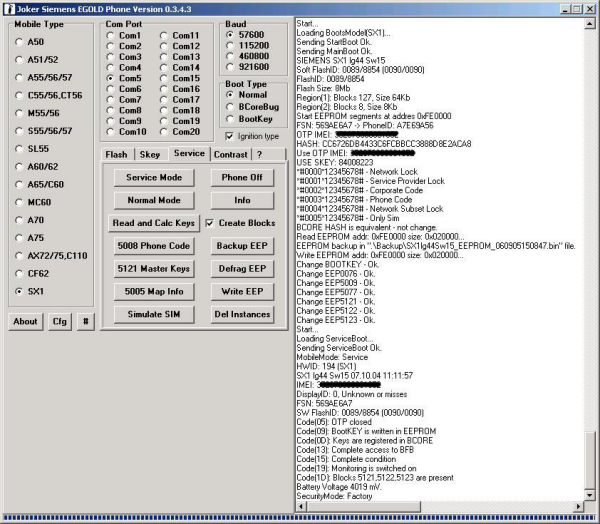
Task: Click the Phone Off button
Action: click(x=242, y=178)
